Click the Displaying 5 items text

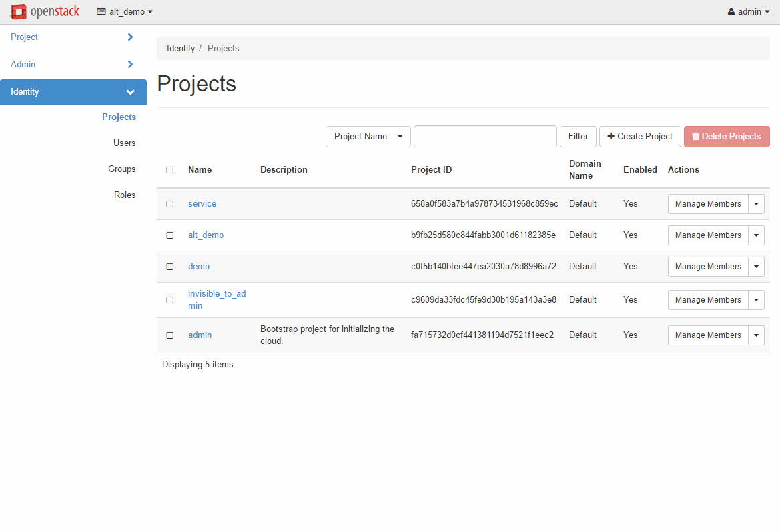tap(198, 365)
